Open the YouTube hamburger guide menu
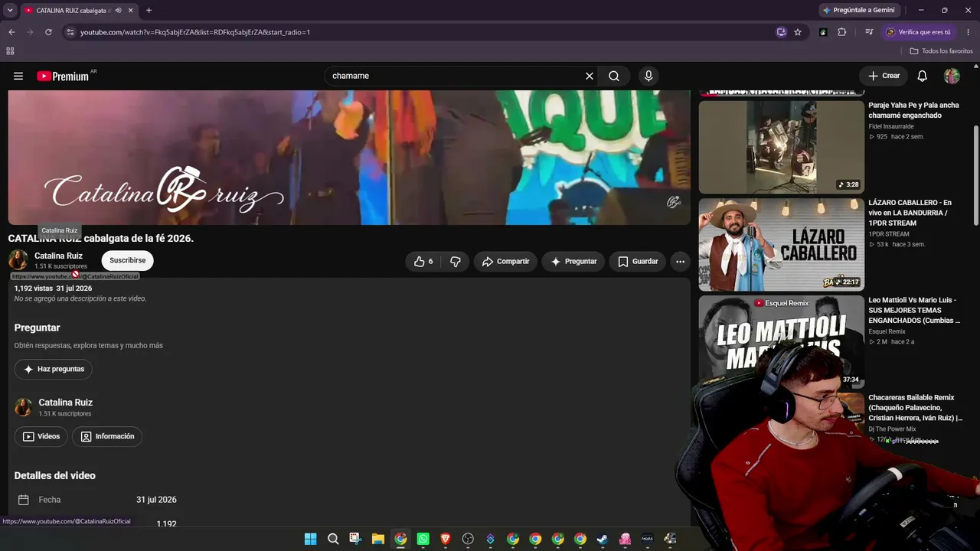 pos(18,76)
